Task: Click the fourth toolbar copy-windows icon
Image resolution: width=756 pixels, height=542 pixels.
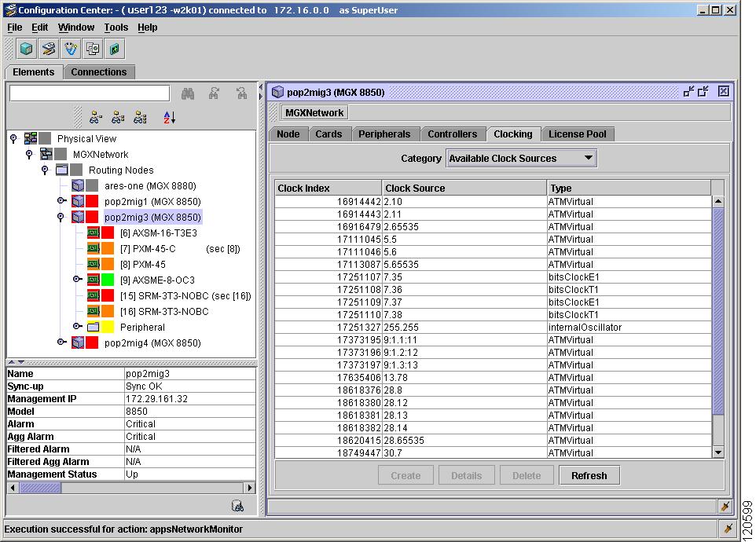Action: tap(93, 49)
